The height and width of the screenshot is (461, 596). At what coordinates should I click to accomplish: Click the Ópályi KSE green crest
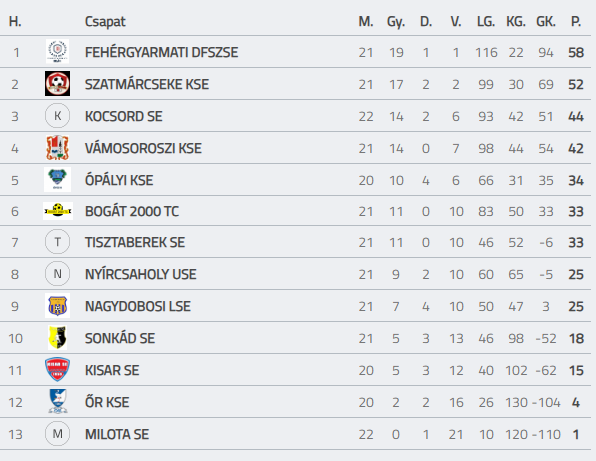[x=57, y=179]
